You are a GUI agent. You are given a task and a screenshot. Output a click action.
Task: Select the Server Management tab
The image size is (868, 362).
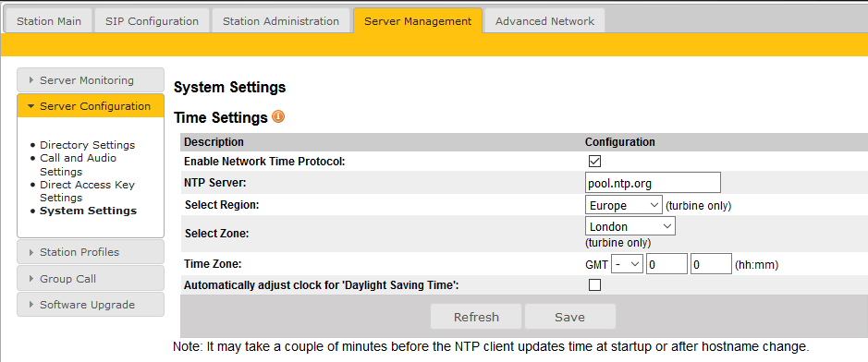pos(418,21)
